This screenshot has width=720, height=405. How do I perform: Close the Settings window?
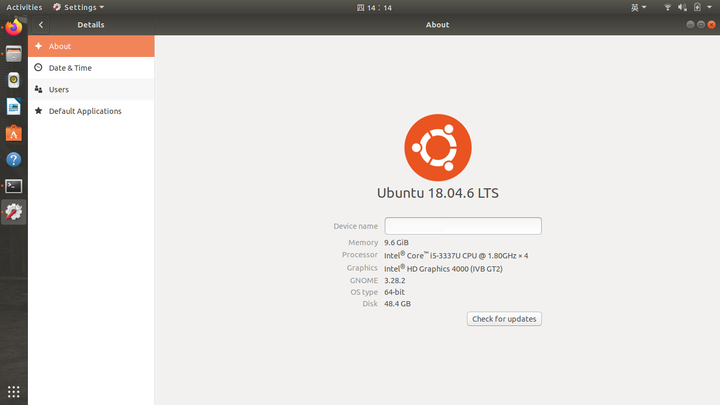tap(711, 25)
